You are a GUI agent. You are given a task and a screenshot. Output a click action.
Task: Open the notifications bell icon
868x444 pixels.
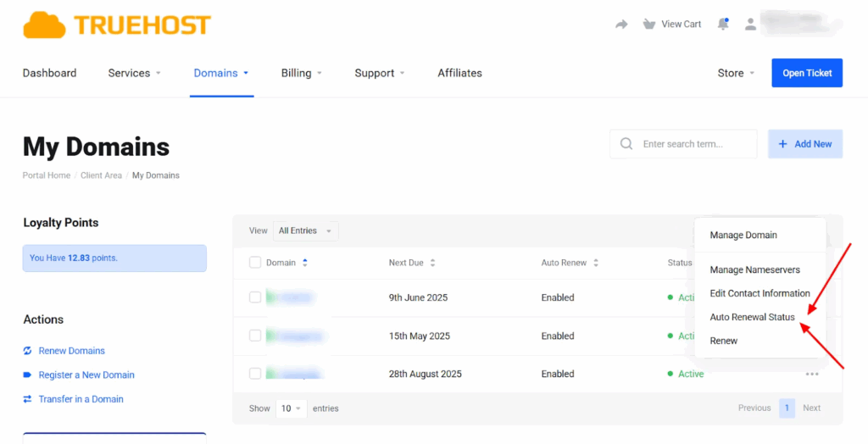pyautogui.click(x=723, y=25)
